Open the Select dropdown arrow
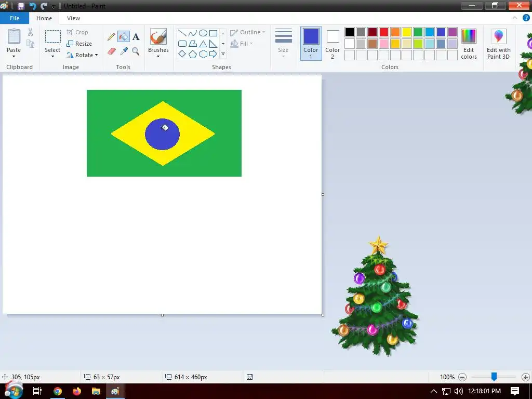 click(x=52, y=56)
